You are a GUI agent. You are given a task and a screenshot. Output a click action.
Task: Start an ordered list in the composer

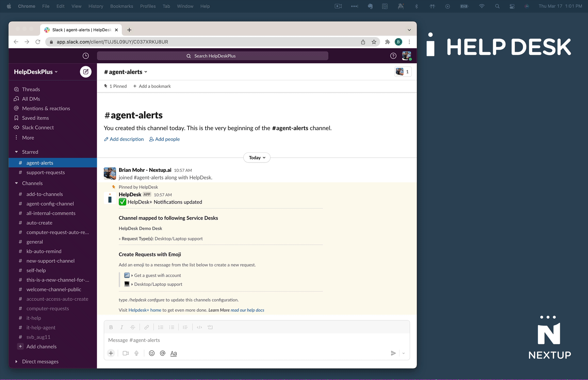161,327
